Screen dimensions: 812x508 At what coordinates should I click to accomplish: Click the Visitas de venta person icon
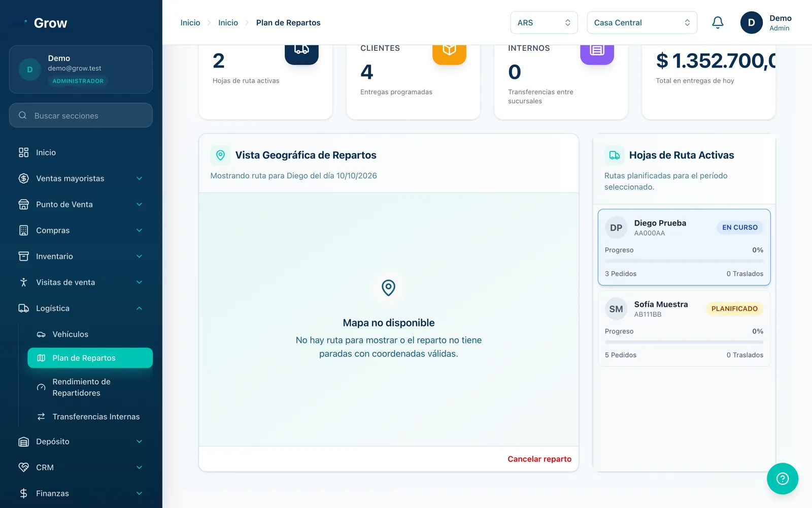(23, 282)
